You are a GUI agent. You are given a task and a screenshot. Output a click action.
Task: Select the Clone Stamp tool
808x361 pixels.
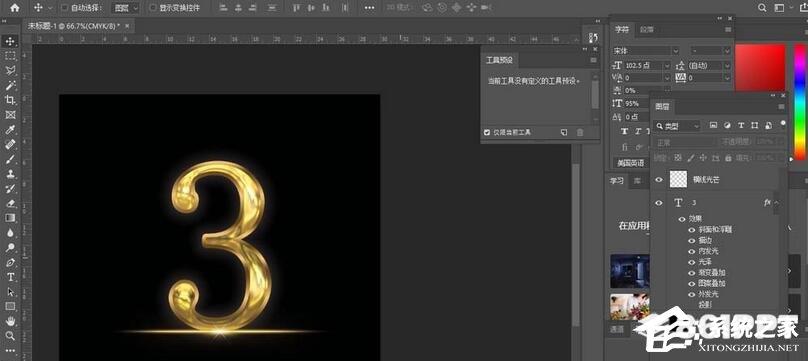pyautogui.click(x=10, y=174)
